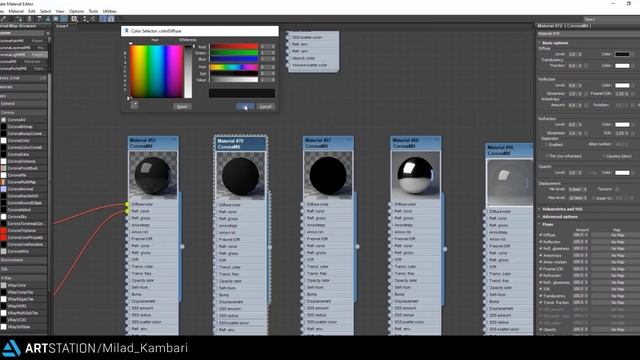Click Cancel in the Color Selector dialog
Viewport: 640px width, 360px height.
click(265, 107)
